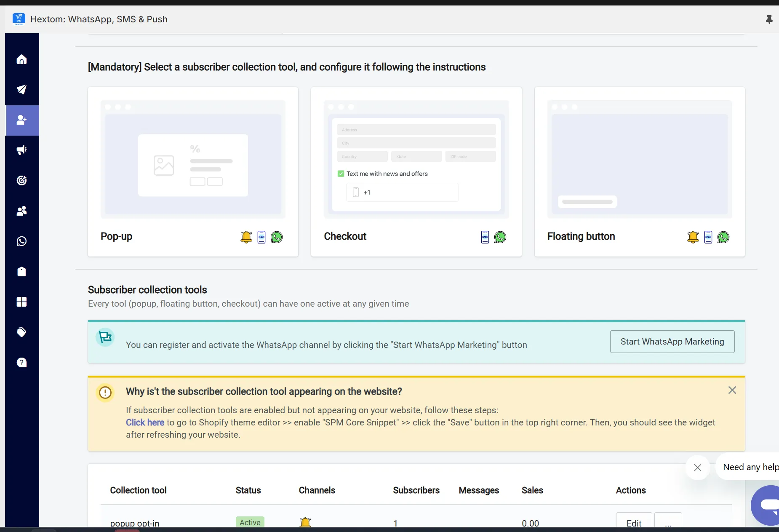The width and height of the screenshot is (779, 532).
Task: Open the grid dashboard sidebar icon
Action: tap(21, 302)
